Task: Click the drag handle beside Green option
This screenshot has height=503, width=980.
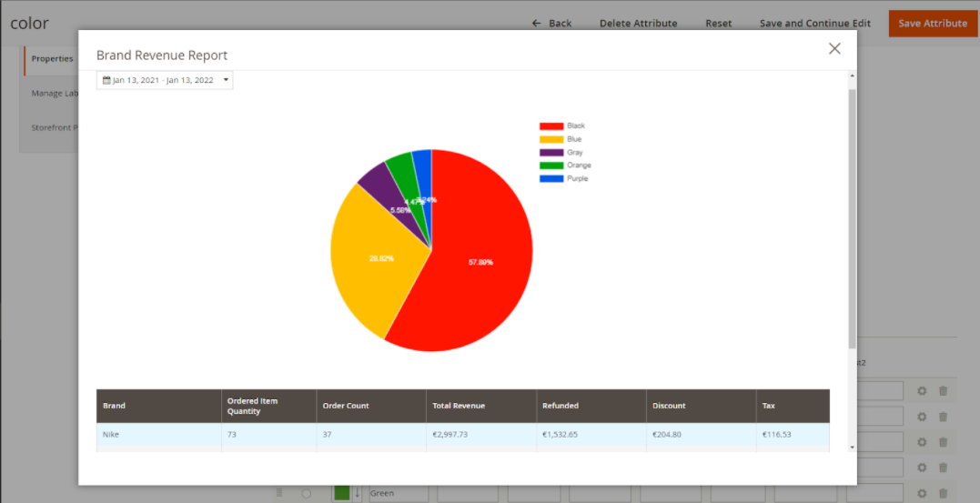Action: (280, 493)
